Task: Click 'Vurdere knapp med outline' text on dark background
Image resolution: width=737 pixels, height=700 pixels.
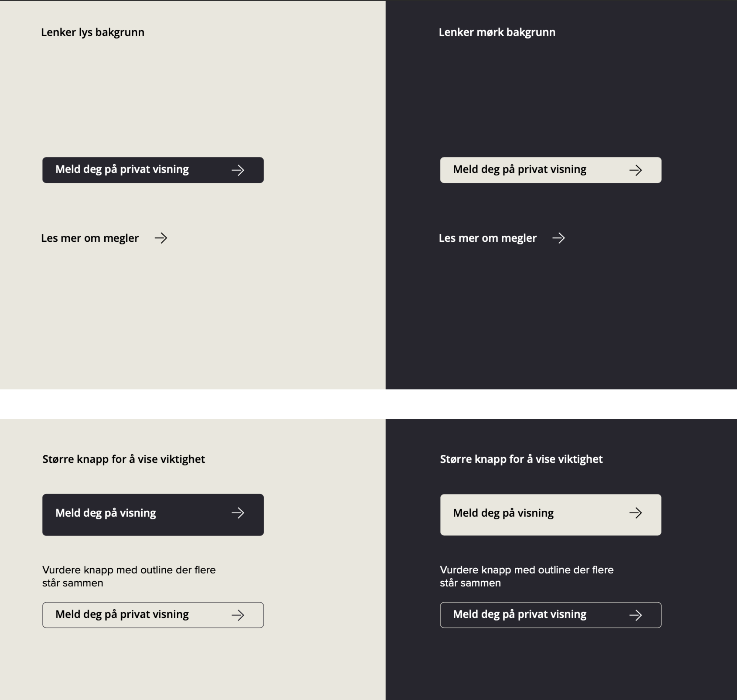Action: [526, 576]
